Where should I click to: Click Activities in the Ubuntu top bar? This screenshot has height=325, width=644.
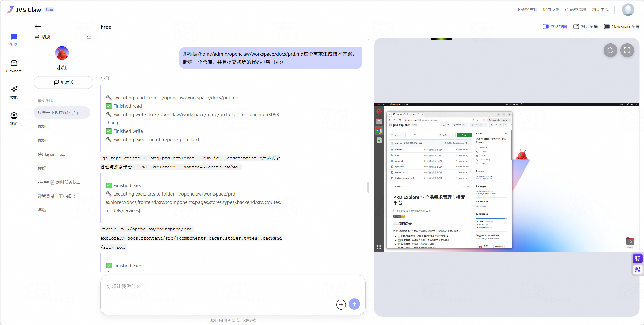pos(381,104)
